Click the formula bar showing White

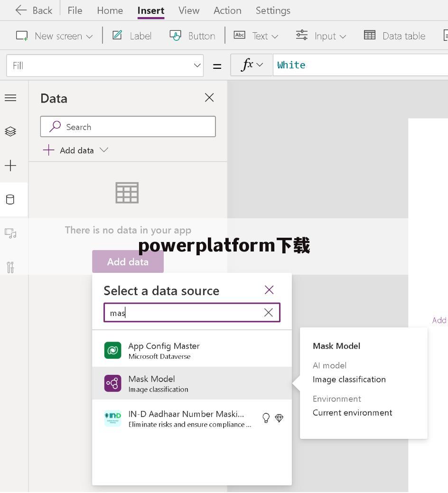pos(360,65)
